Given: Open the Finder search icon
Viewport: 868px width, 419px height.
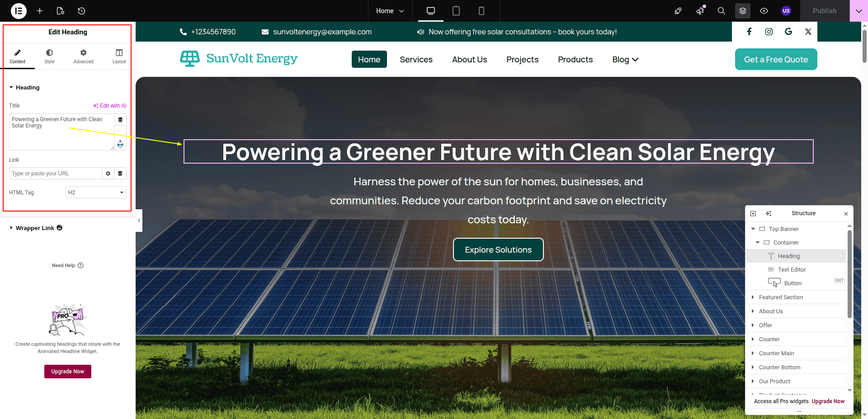Looking at the screenshot, I should 721,11.
